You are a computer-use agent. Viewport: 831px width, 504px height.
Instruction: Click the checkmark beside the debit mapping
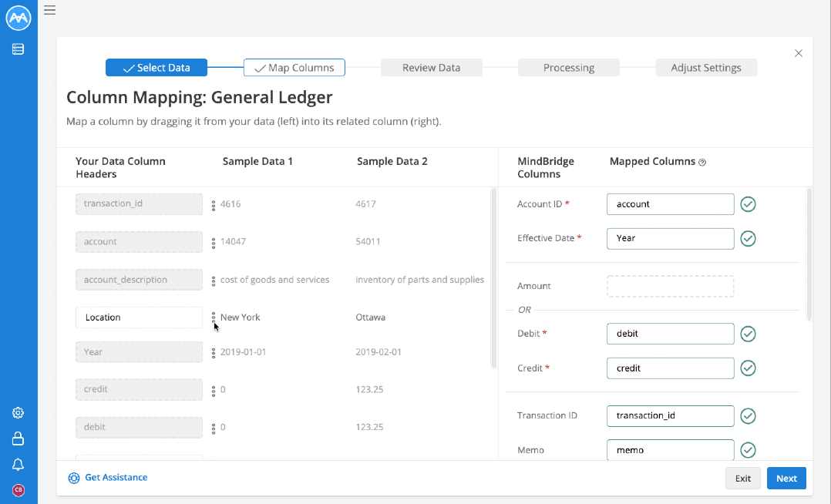click(748, 334)
